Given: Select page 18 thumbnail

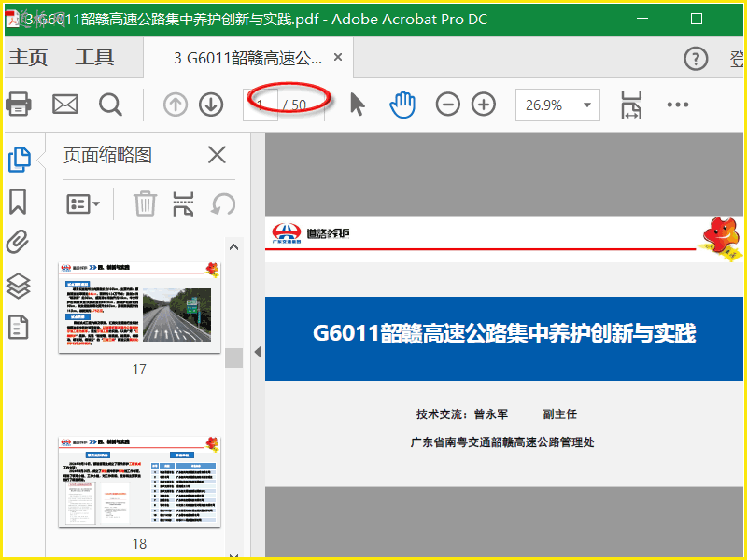Looking at the screenshot, I should pos(139,482).
